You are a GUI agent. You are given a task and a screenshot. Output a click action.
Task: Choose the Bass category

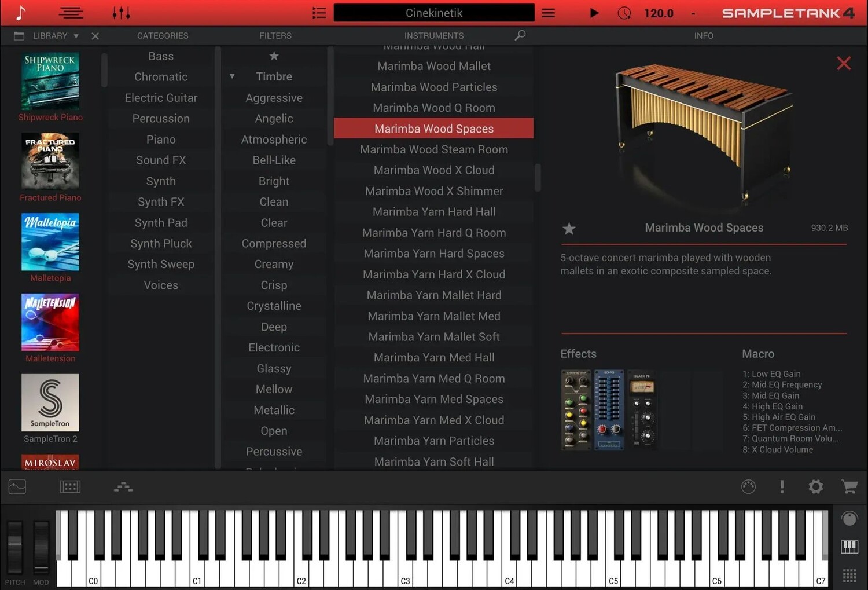point(161,56)
